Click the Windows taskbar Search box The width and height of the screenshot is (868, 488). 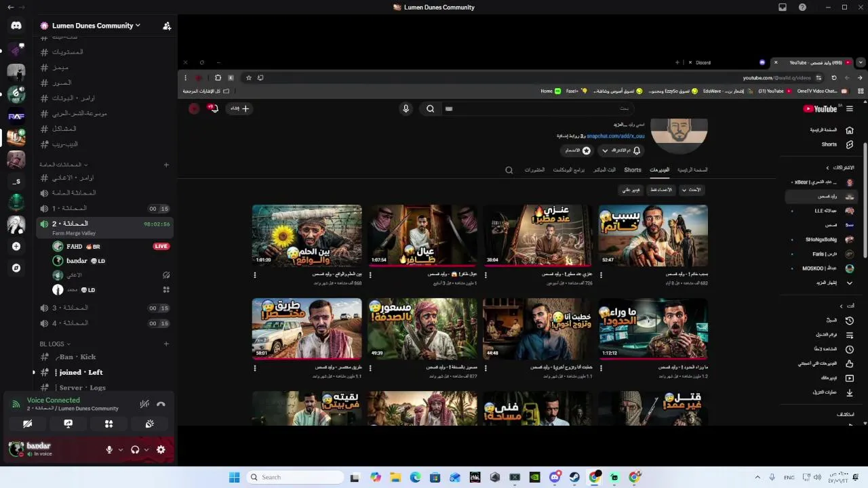coord(294,477)
